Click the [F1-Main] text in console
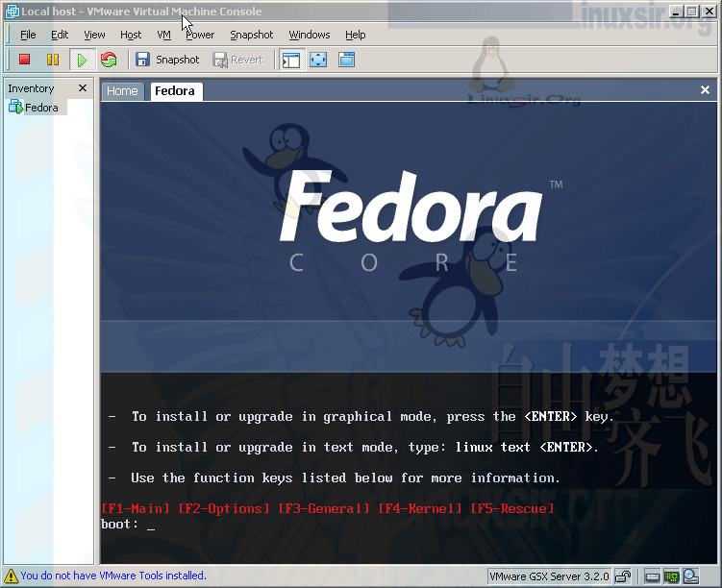The height and width of the screenshot is (588, 722). point(136,508)
